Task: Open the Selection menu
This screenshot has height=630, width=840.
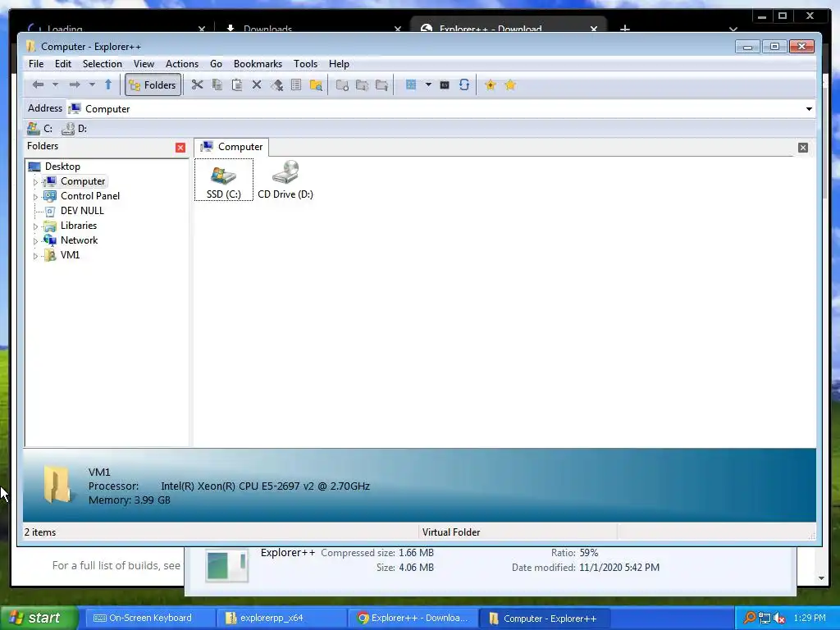Action: coord(102,64)
